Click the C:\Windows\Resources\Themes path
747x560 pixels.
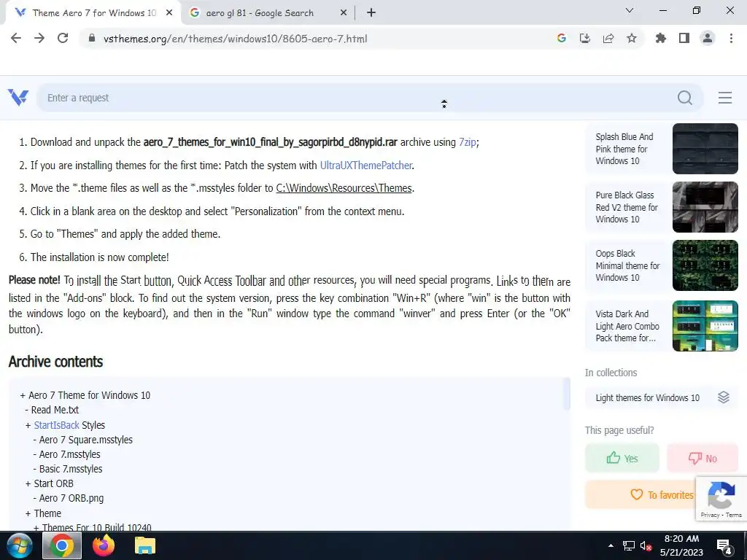pos(344,188)
